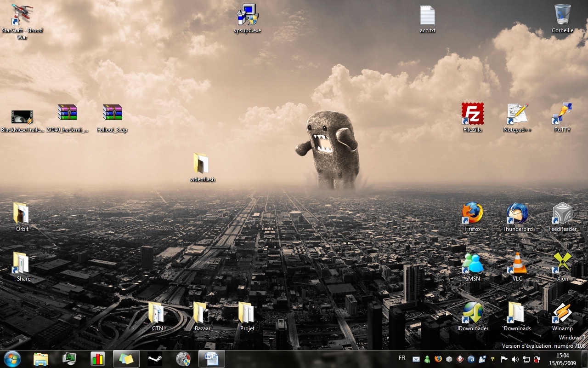Launch Firefox from the desktop
The width and height of the screenshot is (588, 368).
tap(472, 217)
